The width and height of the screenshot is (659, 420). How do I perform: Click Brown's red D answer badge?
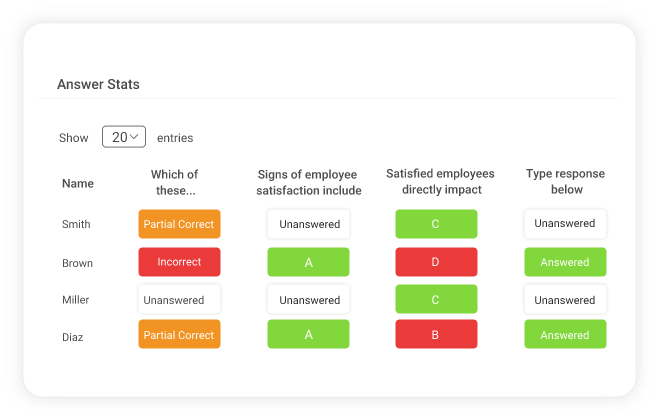[436, 262]
